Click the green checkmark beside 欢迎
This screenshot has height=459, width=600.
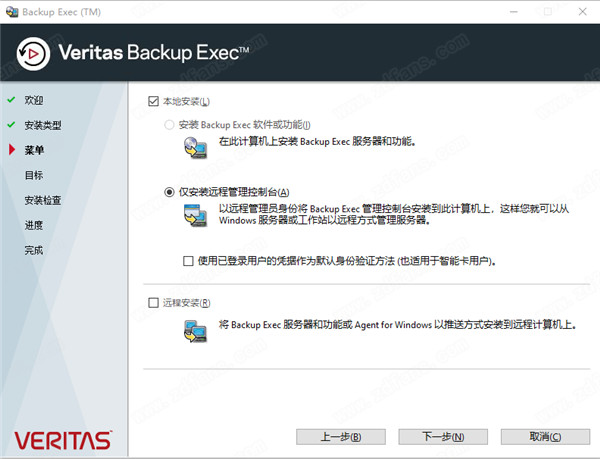point(11,100)
